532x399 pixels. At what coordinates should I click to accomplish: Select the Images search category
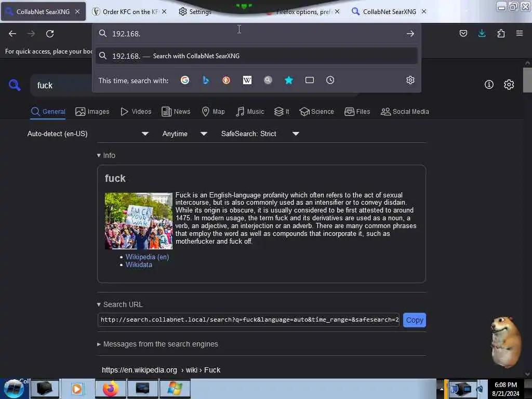click(92, 112)
